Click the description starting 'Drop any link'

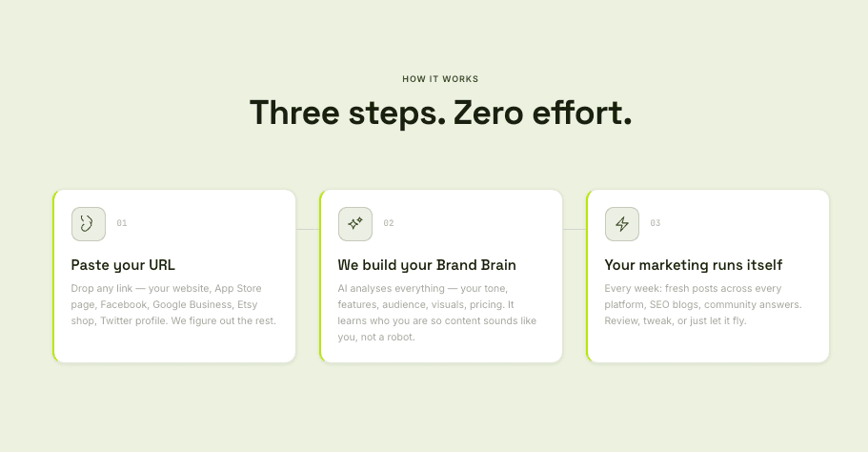pyautogui.click(x=173, y=304)
